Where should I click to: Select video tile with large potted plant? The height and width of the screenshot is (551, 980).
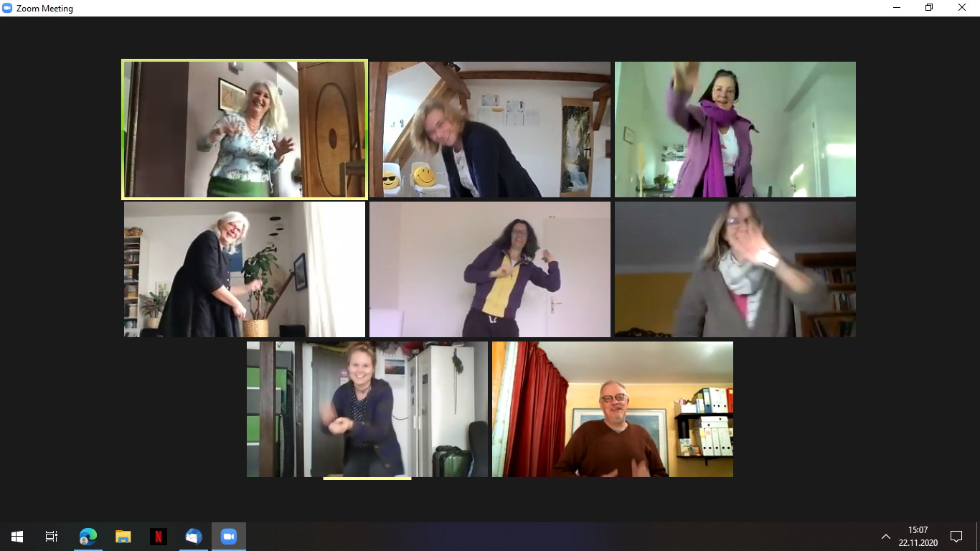(x=245, y=269)
